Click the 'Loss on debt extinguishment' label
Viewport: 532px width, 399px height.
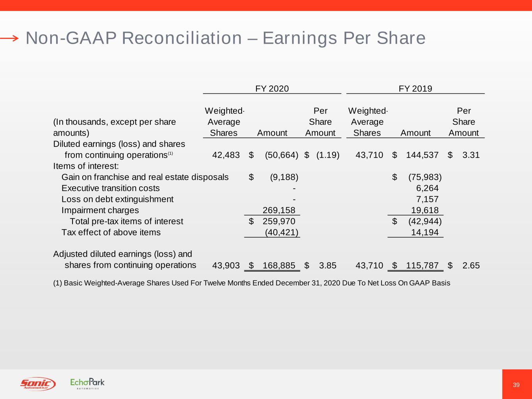pyautogui.click(x=117, y=199)
